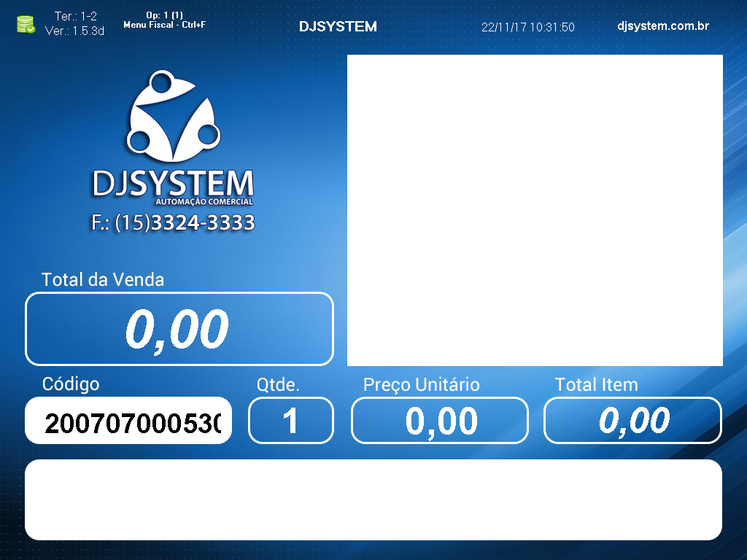Screen dimensions: 747x560
Task: Click the bottom product description panel
Action: pyautogui.click(x=373, y=500)
